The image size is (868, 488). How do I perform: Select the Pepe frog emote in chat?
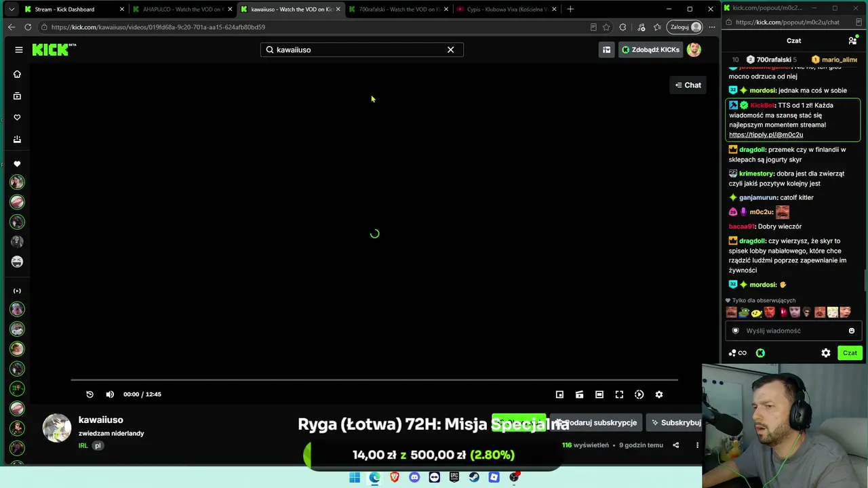coord(744,312)
